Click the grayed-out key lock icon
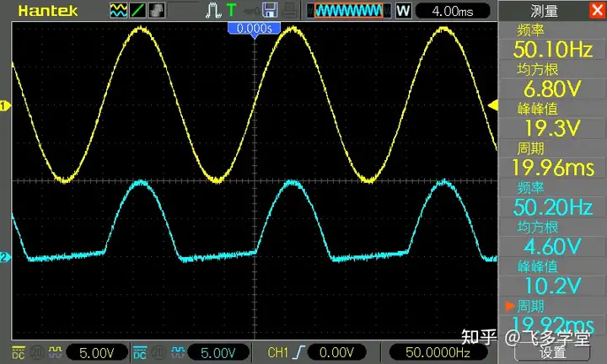The image size is (607, 364). point(251,11)
